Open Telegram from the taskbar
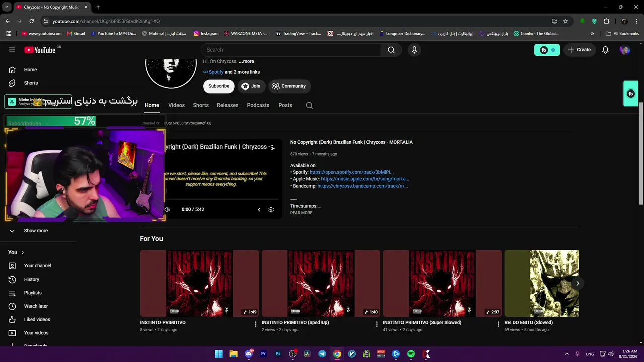The height and width of the screenshot is (362, 644). tap(322, 354)
